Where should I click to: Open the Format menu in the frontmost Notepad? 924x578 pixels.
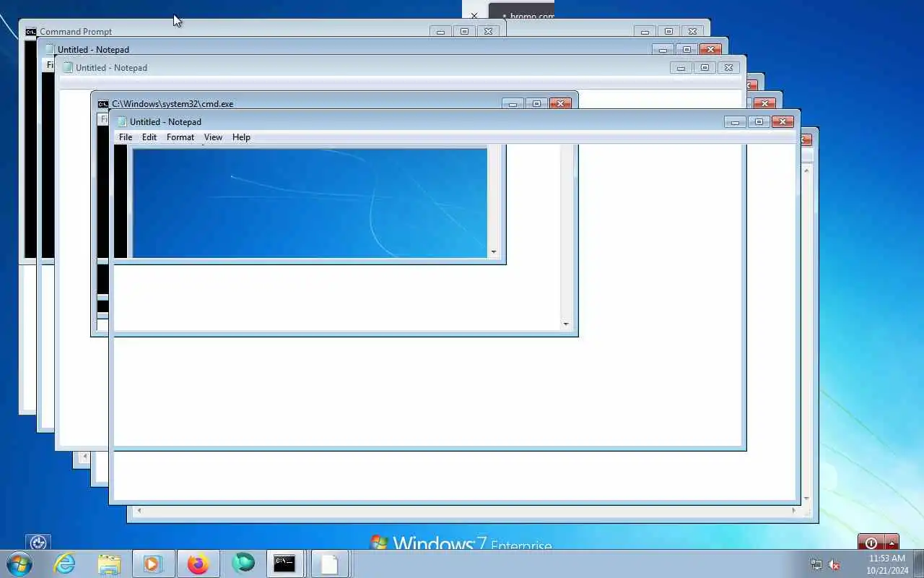180,137
